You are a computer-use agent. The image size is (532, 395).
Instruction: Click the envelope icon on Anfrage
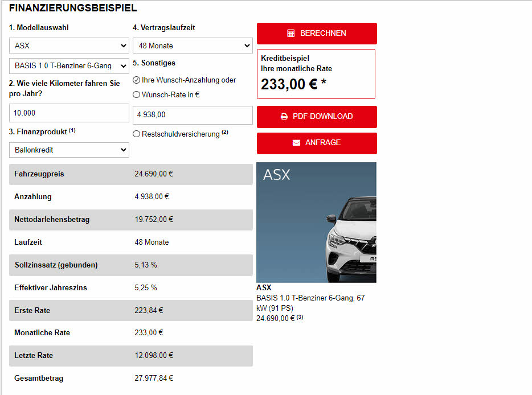pos(296,143)
